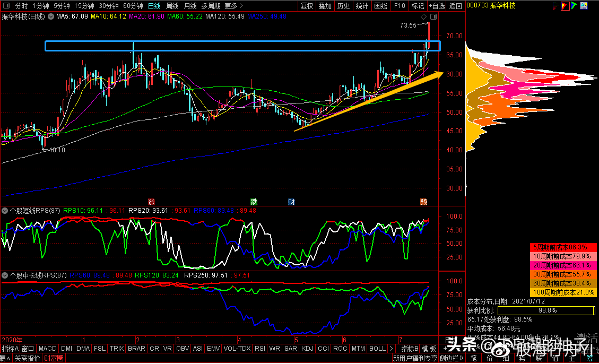This screenshot has width=599, height=364.
Task: Toggle the side panel icon beside the diamond
Action: click(x=433, y=17)
